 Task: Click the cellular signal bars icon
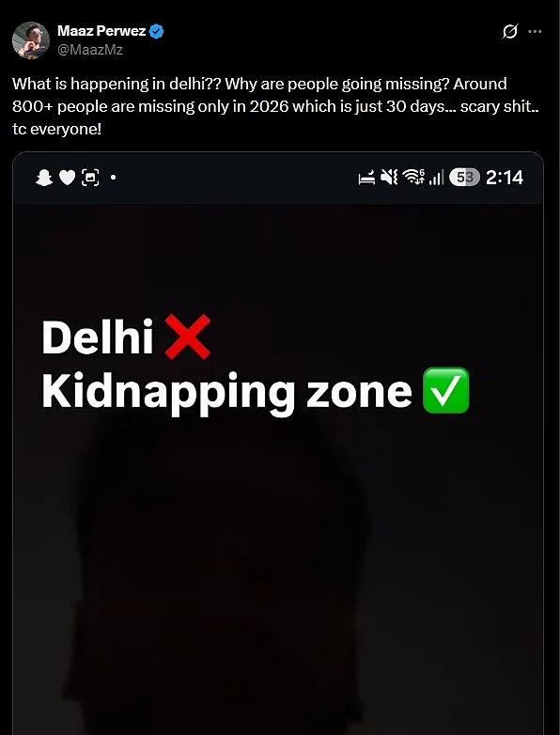tap(436, 178)
